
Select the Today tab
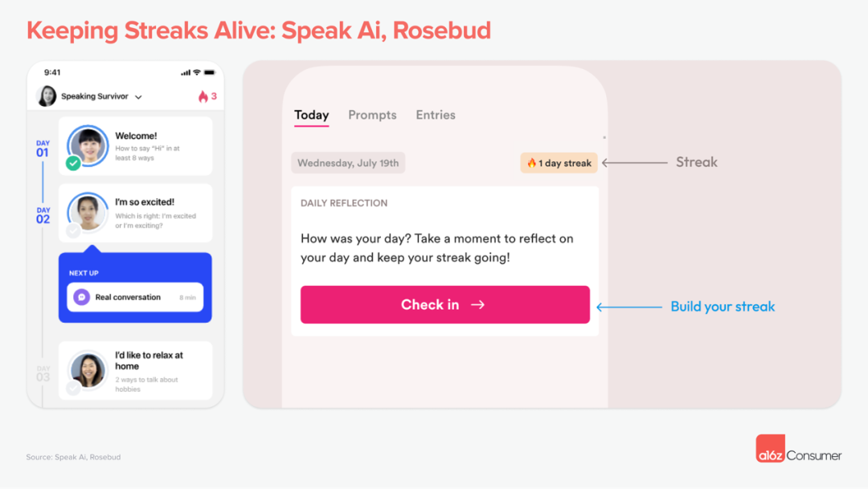coord(311,115)
